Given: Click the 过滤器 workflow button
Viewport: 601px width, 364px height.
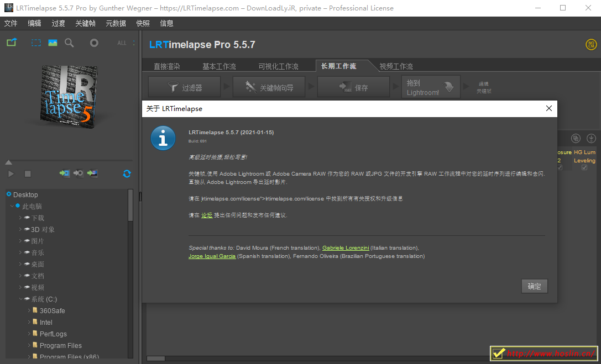Looking at the screenshot, I should [x=184, y=88].
